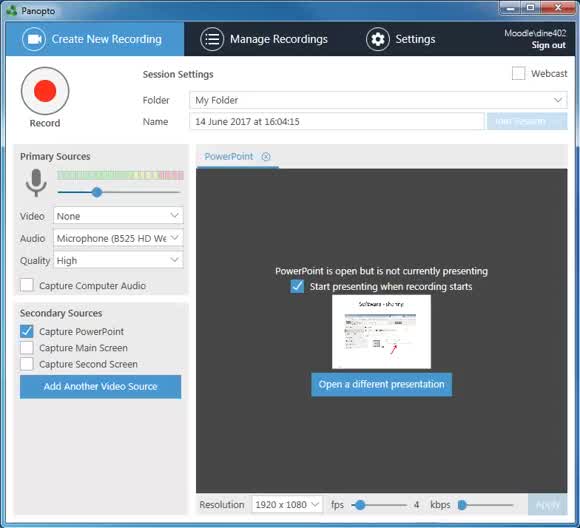Click the Apply button beside kbps slider

tap(547, 505)
